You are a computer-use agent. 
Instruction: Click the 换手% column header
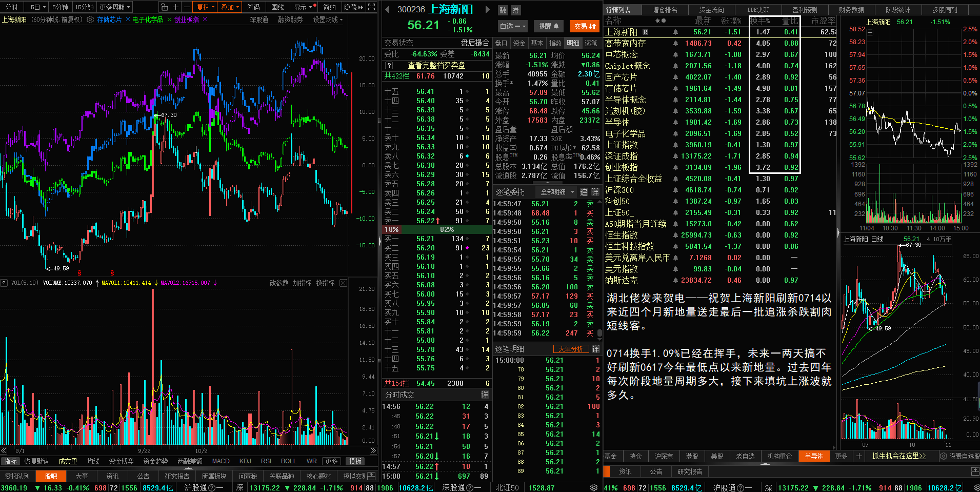point(760,21)
